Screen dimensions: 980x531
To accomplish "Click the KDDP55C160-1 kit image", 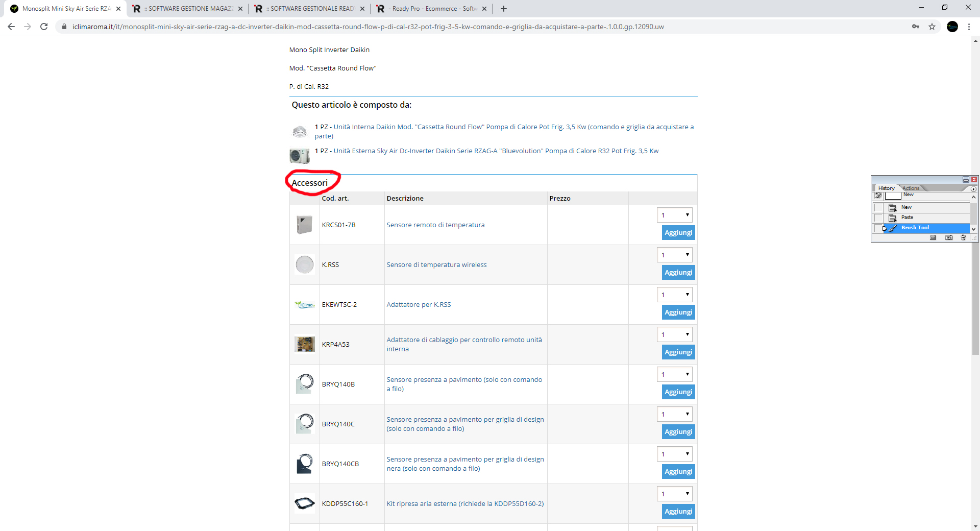I will (305, 503).
